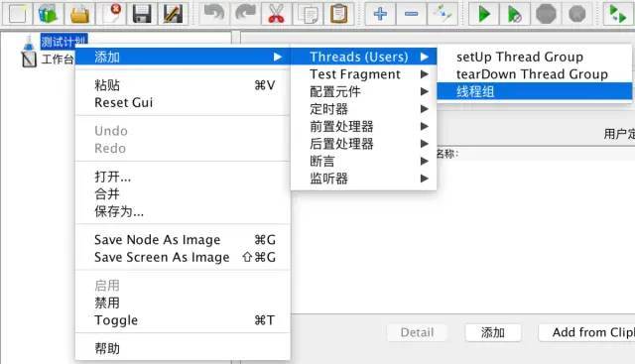The width and height of the screenshot is (635, 364).
Task: Click the Undo arrow toolbar icon
Action: tap(214, 14)
